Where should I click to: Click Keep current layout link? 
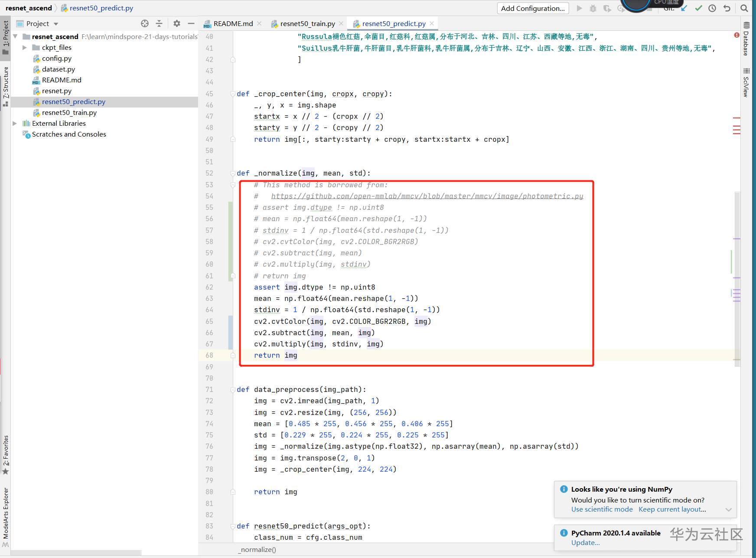[672, 509]
